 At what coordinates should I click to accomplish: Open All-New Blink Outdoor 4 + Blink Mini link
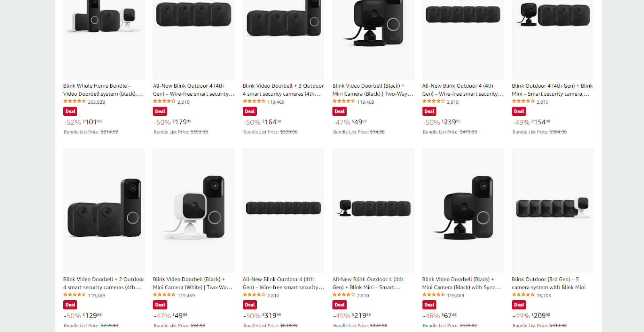click(x=368, y=283)
